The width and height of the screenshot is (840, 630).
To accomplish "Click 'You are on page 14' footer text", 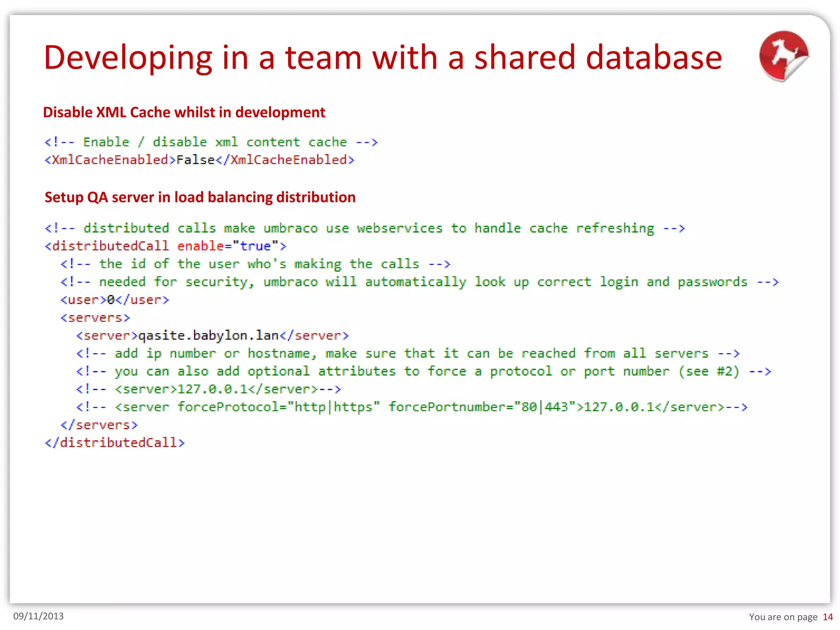I will 791,617.
